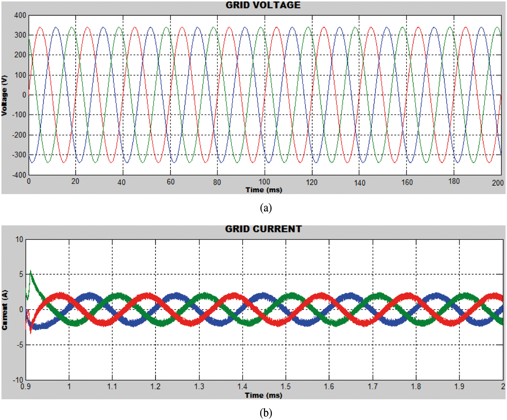Click the 1.5 tick on current time axis

[x=286, y=387]
